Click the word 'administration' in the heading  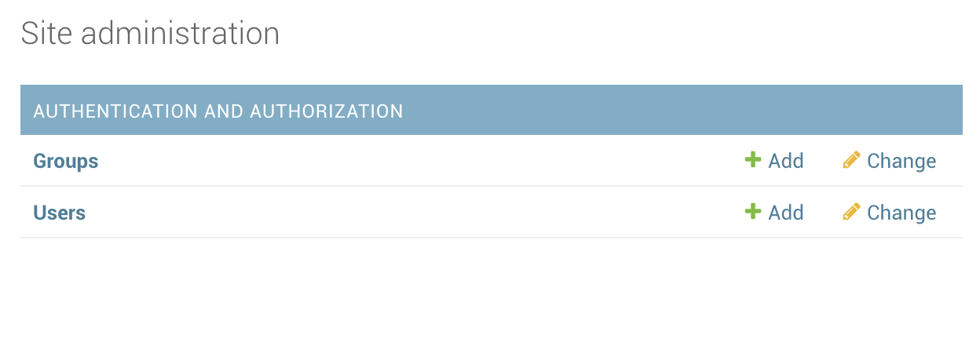[x=180, y=34]
